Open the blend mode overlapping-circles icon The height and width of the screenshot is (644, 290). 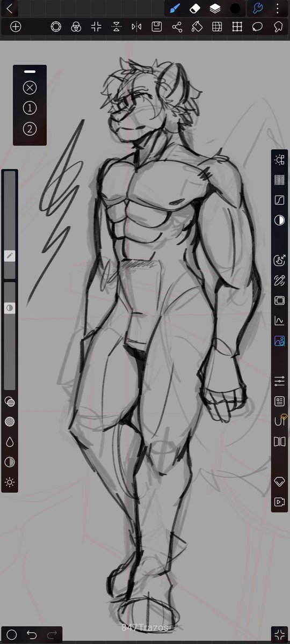pos(9,401)
